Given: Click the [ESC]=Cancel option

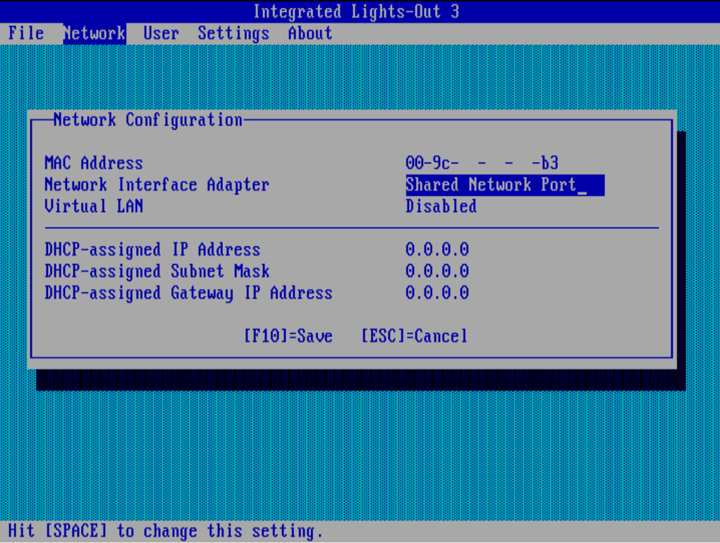Looking at the screenshot, I should (414, 336).
